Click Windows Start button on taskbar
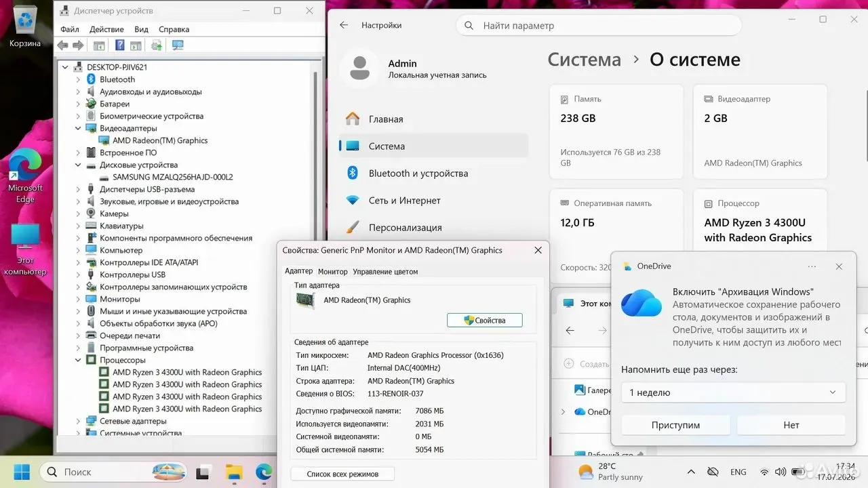Image resolution: width=868 pixels, height=488 pixels. 22,472
